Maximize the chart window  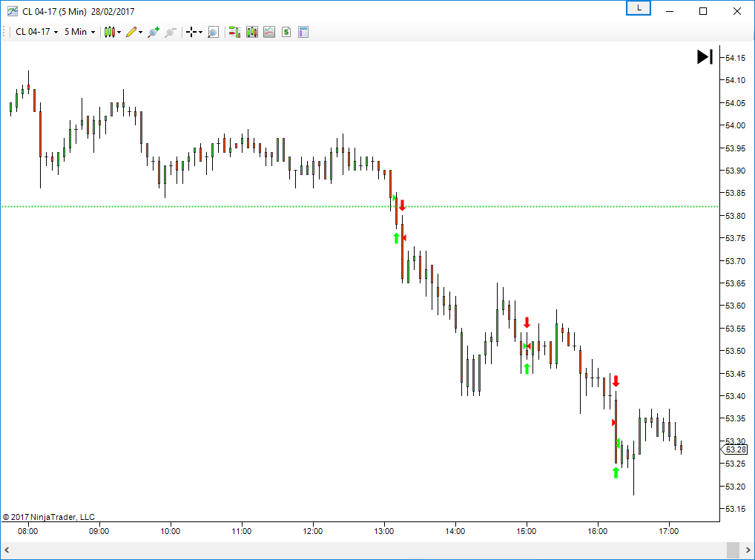703,11
